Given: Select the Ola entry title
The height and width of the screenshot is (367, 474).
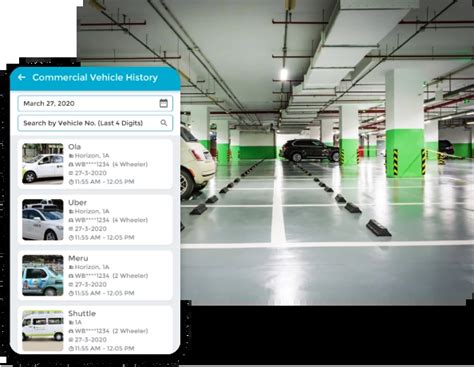Looking at the screenshot, I should click(x=75, y=147).
